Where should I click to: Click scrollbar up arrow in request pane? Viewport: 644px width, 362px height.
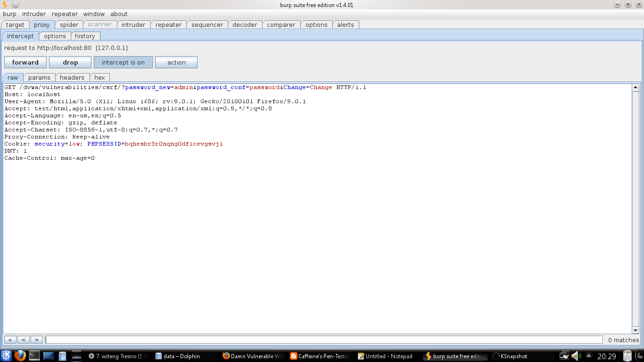point(636,87)
